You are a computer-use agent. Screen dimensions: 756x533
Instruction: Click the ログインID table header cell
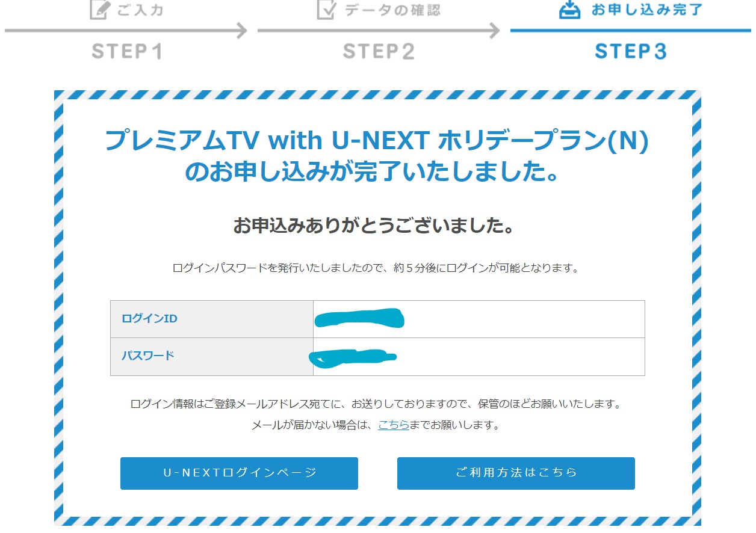[212, 319]
